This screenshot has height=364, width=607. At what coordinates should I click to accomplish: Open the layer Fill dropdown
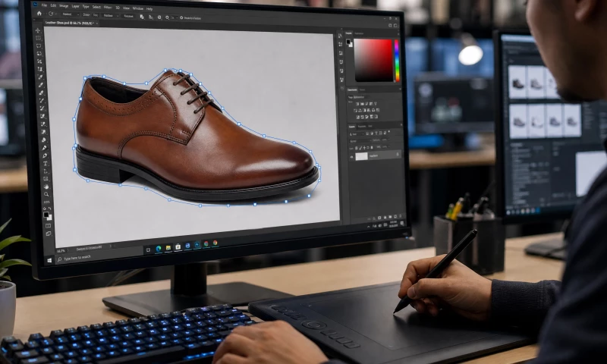click(x=385, y=146)
